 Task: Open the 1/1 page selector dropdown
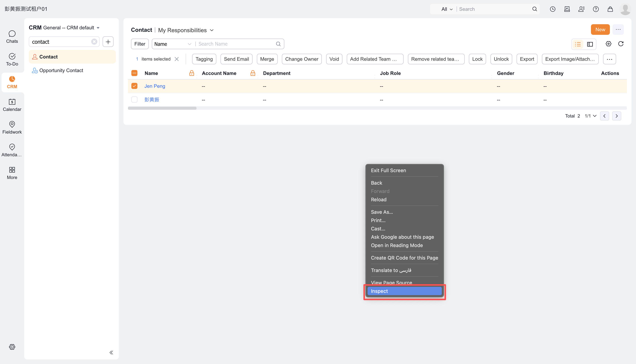(x=591, y=116)
